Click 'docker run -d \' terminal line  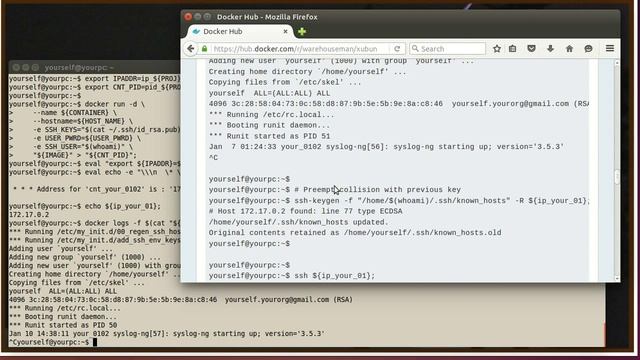pyautogui.click(x=77, y=104)
